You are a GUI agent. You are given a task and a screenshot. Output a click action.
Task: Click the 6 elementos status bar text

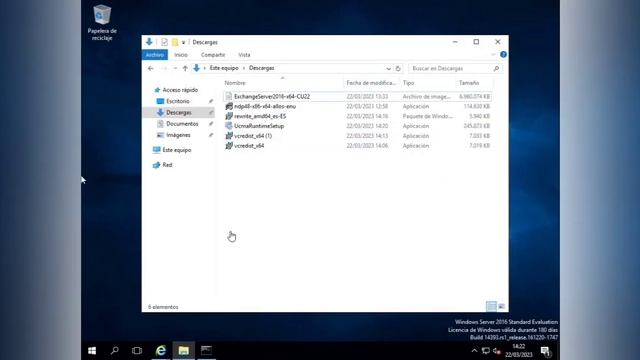(163, 307)
